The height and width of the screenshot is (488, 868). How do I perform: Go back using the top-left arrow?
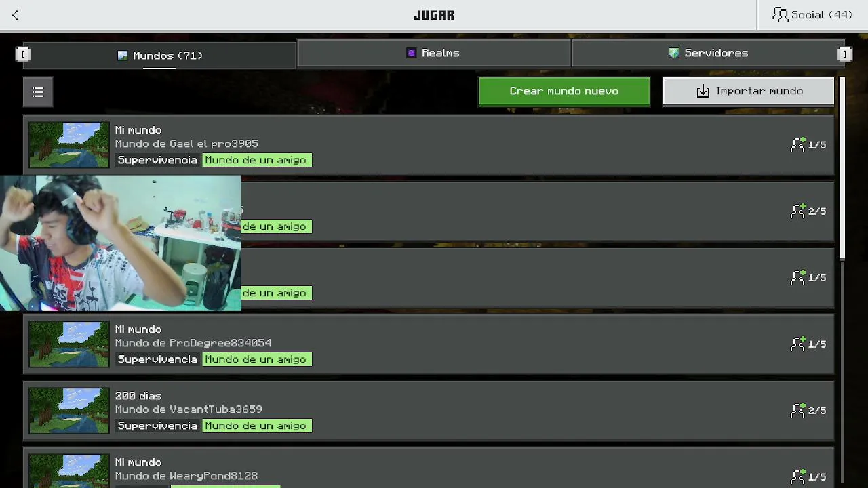click(15, 15)
